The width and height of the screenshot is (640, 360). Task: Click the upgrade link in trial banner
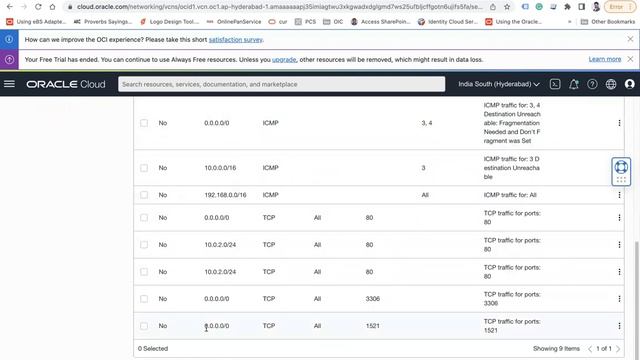[284, 60]
